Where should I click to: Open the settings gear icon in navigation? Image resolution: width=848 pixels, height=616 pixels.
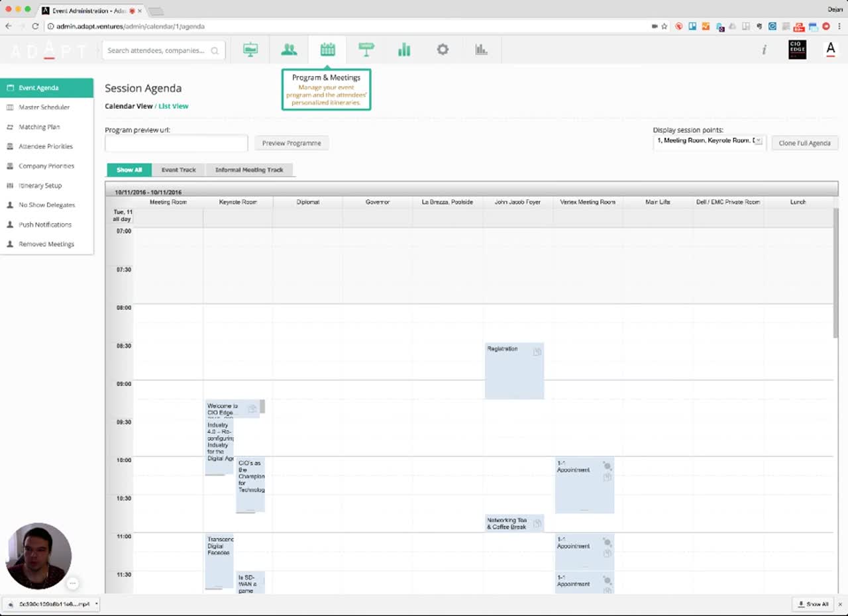point(443,50)
